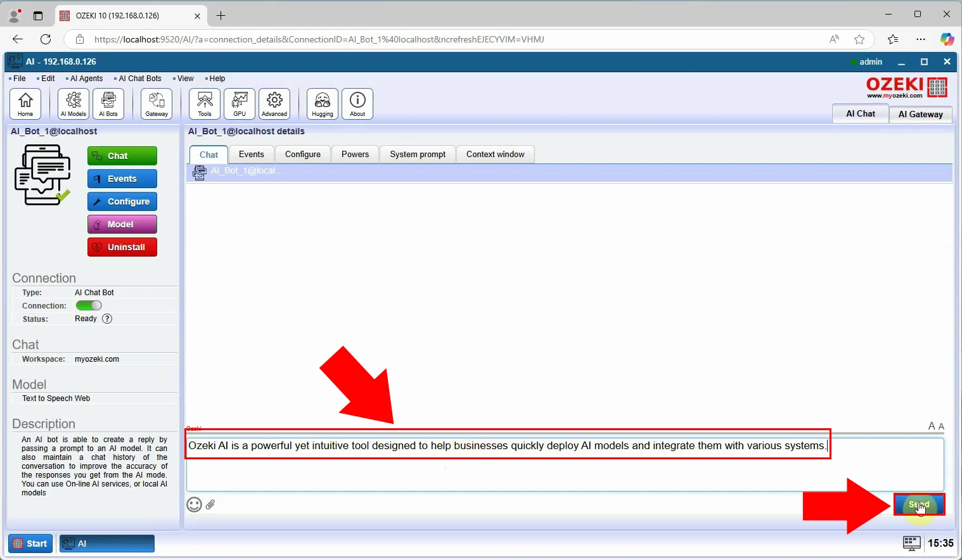Screen dimensions: 962x560
Task: Switch to the AI Gateway tab
Action: pyautogui.click(x=920, y=114)
